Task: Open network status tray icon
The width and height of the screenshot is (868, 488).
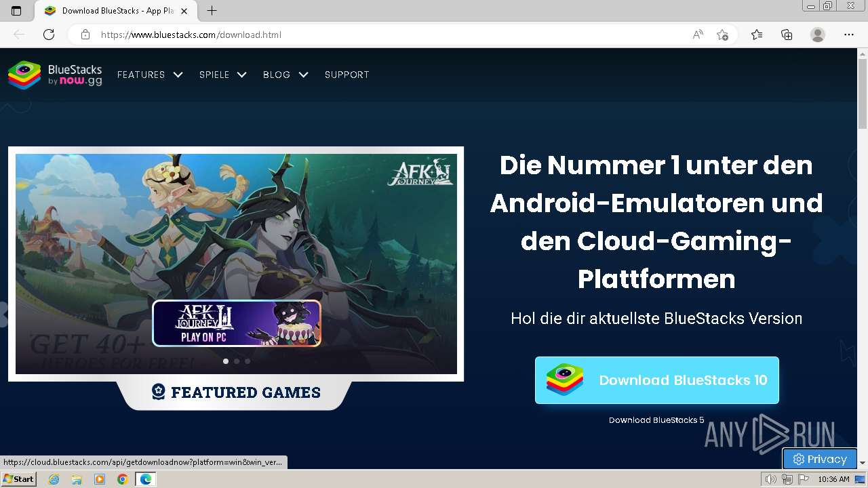Action: click(x=787, y=479)
